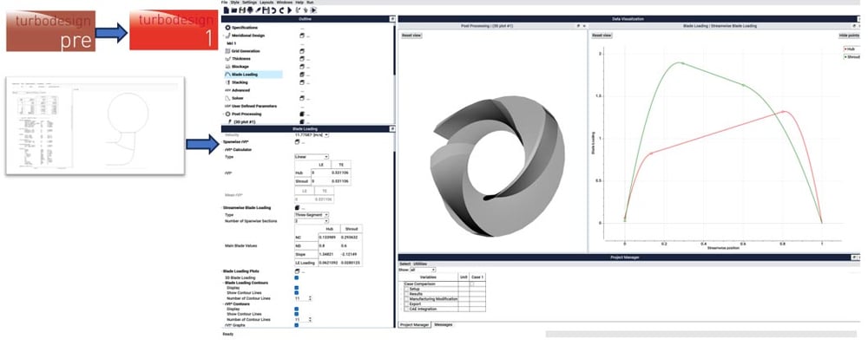Switch to the Messages tab
The image size is (868, 352).
coord(443,324)
